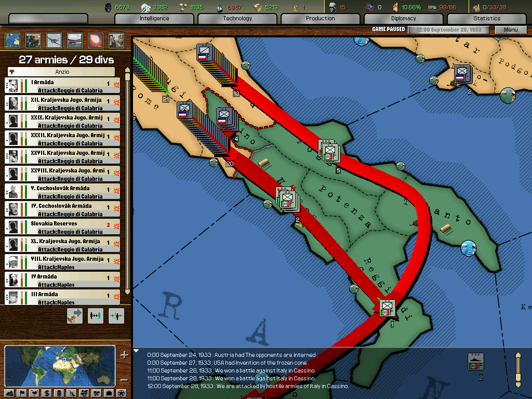
Task: Select V. Cechoslovák Armáda row
Action: pyautogui.click(x=62, y=192)
